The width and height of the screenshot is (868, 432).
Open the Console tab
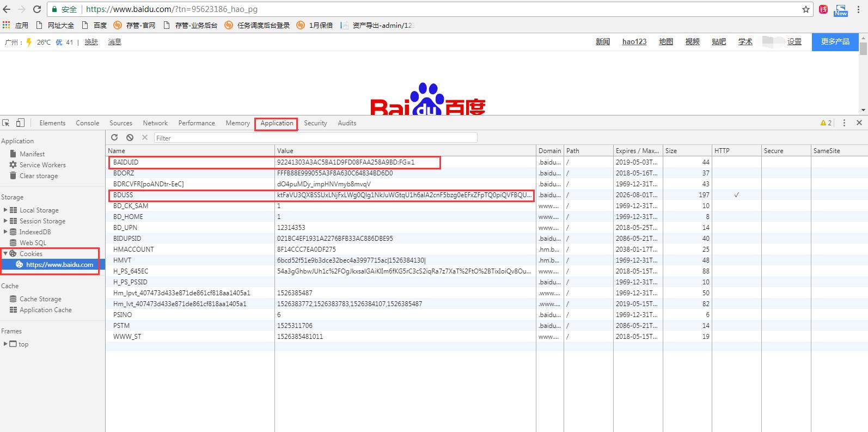click(87, 123)
